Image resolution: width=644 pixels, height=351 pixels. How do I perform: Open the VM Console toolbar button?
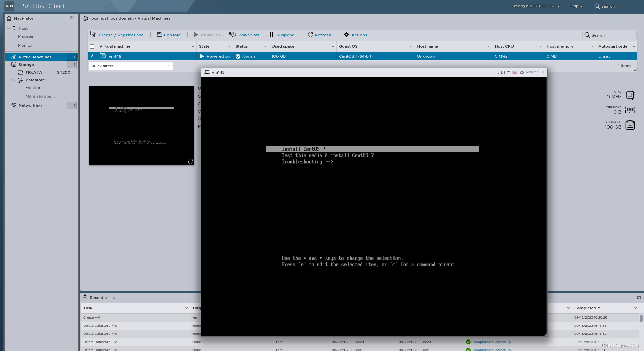169,35
